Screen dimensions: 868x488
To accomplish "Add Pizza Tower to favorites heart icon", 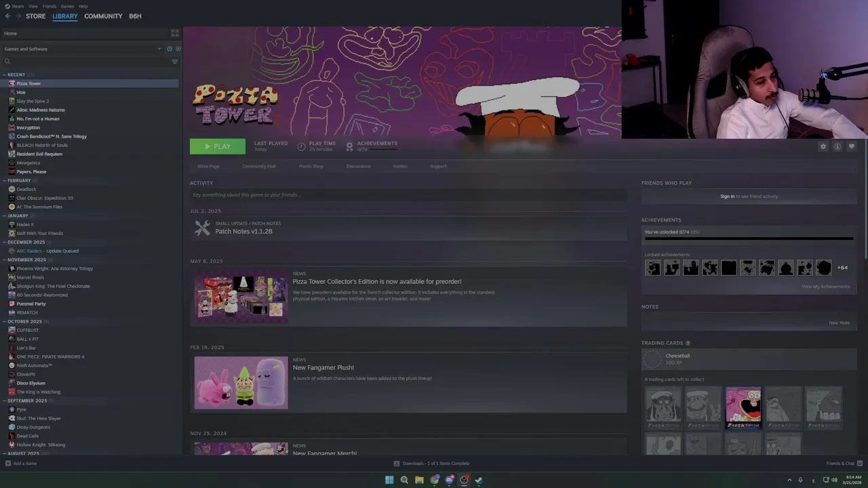I will (852, 146).
